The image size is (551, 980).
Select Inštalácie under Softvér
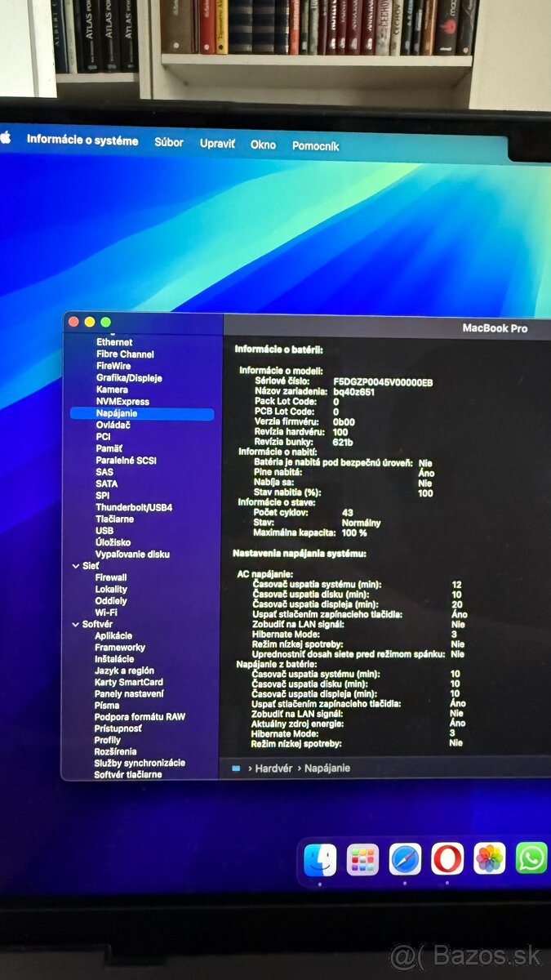click(114, 659)
